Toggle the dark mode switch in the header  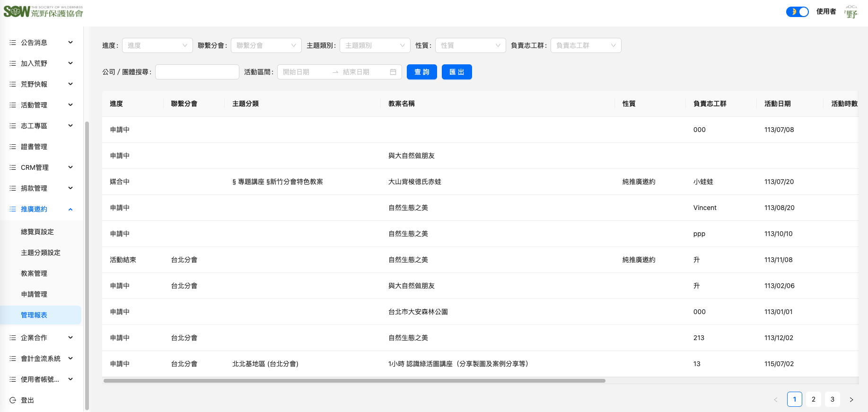click(x=797, y=12)
